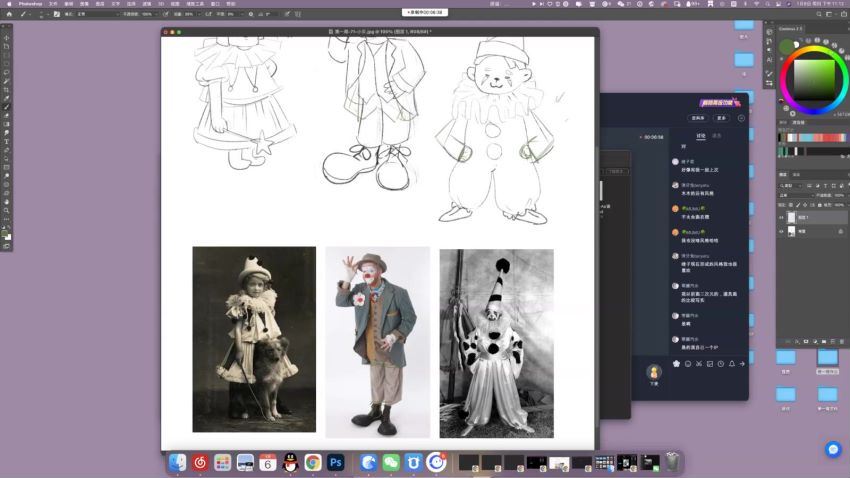Click the share icon at options bar end
The height and width of the screenshot is (478, 850).
843,14
